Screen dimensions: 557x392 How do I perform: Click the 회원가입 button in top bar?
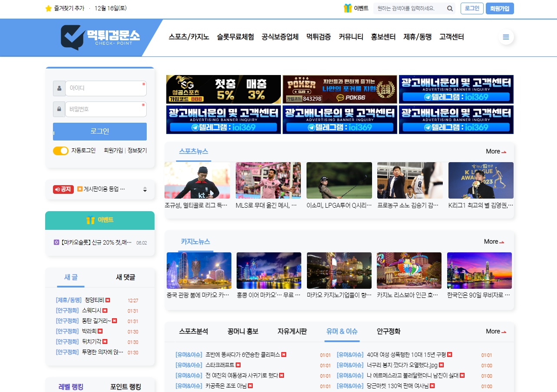coord(500,9)
